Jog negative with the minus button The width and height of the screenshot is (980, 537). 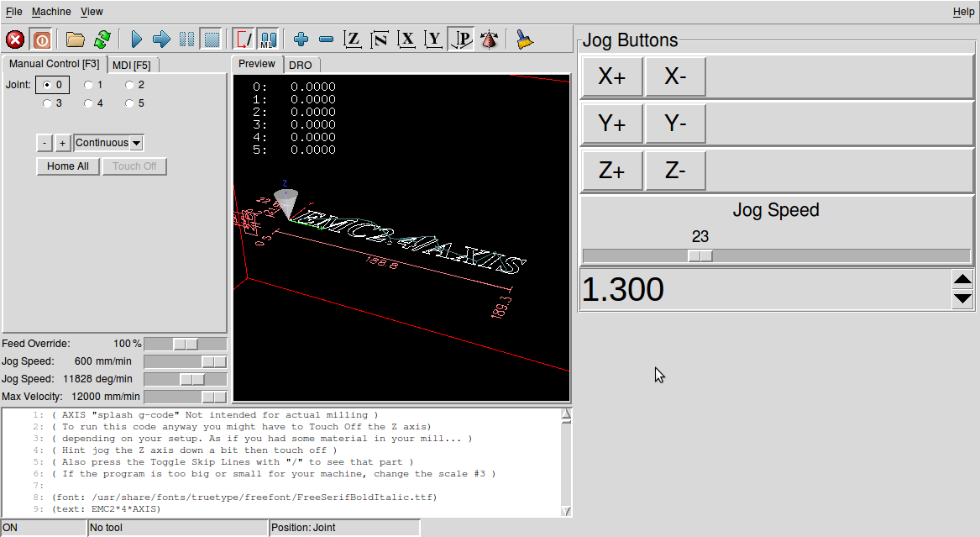(45, 143)
